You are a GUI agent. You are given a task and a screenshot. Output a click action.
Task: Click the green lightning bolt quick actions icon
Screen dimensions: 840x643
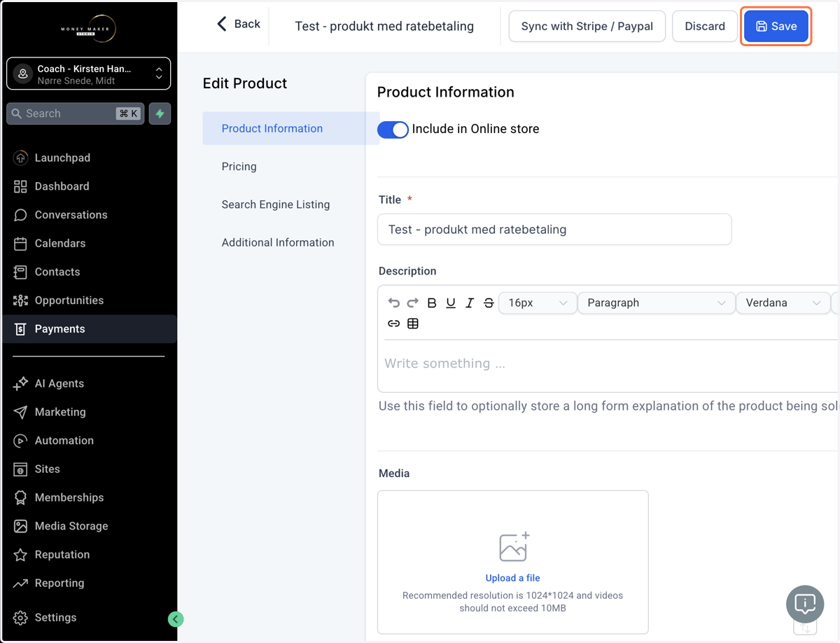point(160,113)
